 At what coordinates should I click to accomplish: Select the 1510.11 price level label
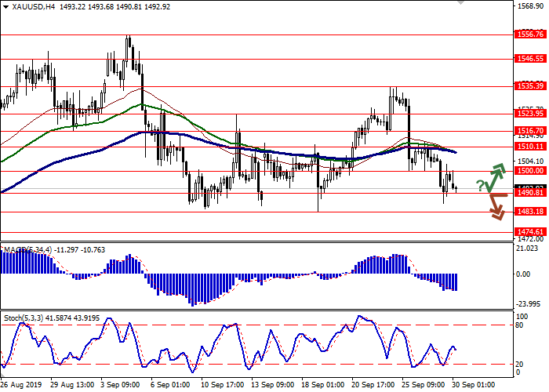[530, 147]
